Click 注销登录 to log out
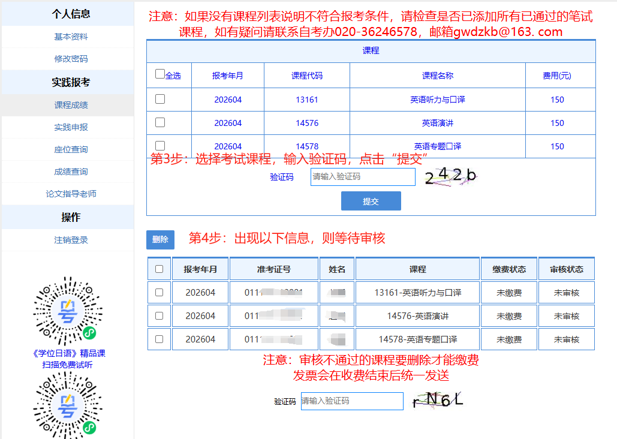The image size is (617, 439). (x=71, y=240)
